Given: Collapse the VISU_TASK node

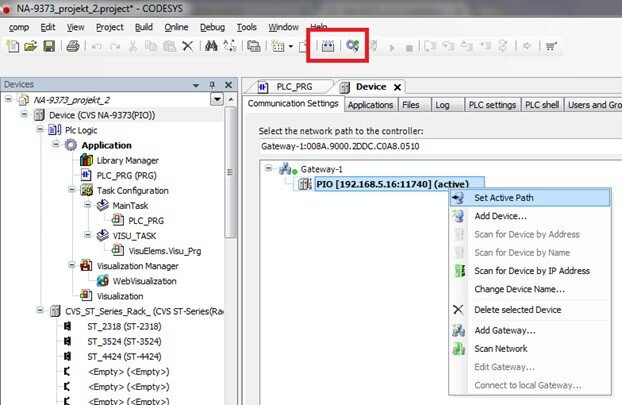Looking at the screenshot, I should tap(88, 235).
